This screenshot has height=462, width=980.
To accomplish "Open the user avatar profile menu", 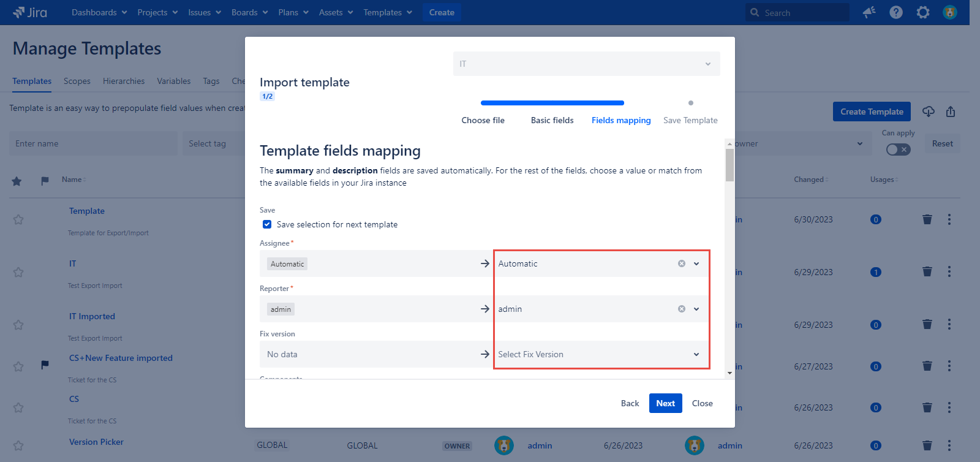I will [x=949, y=12].
